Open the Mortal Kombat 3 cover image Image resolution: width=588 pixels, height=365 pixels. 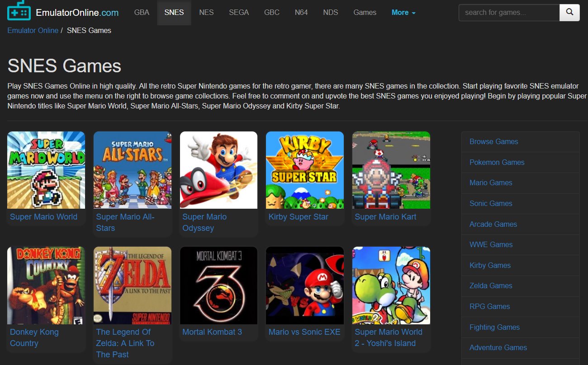click(x=219, y=285)
